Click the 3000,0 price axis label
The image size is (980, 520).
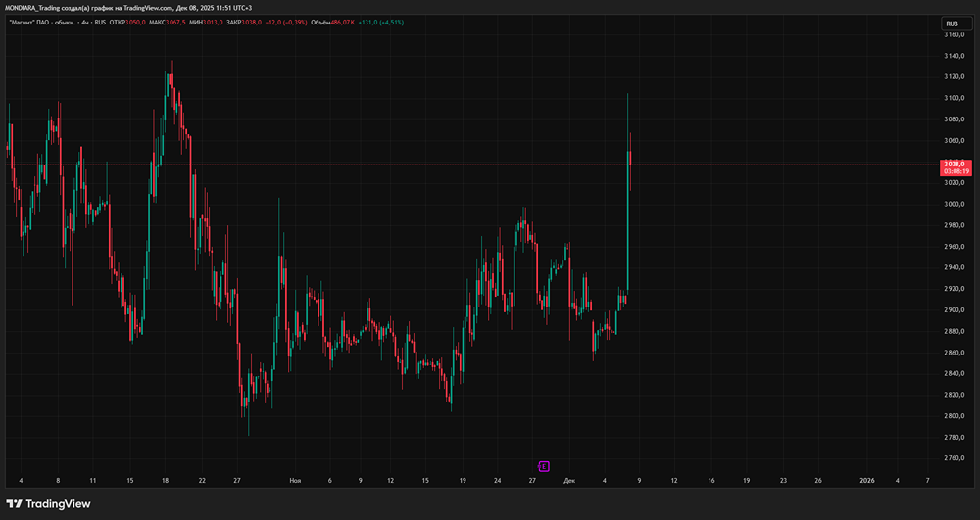[955, 204]
